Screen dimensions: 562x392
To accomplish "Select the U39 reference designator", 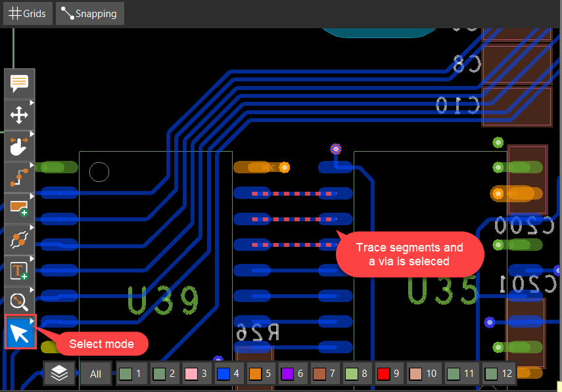I will click(x=163, y=300).
